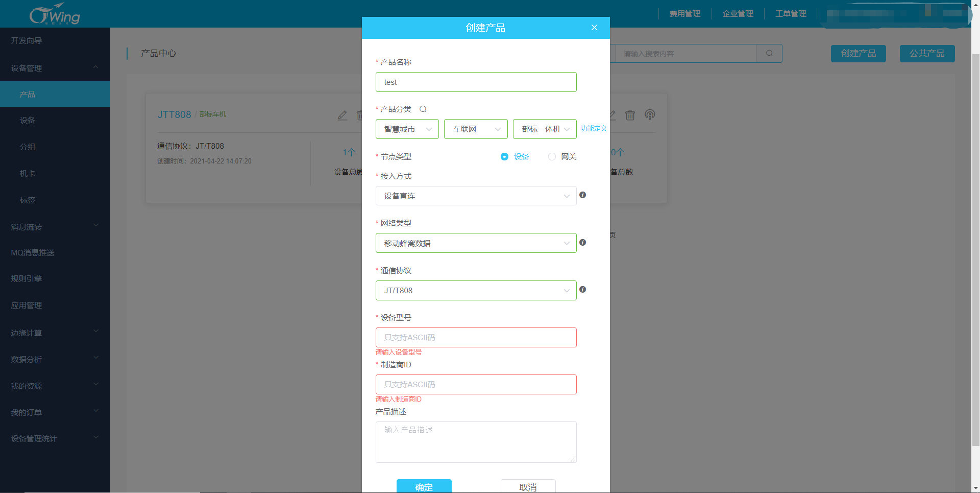This screenshot has height=493, width=980.
Task: Click the 确定 confirm button
Action: [424, 486]
